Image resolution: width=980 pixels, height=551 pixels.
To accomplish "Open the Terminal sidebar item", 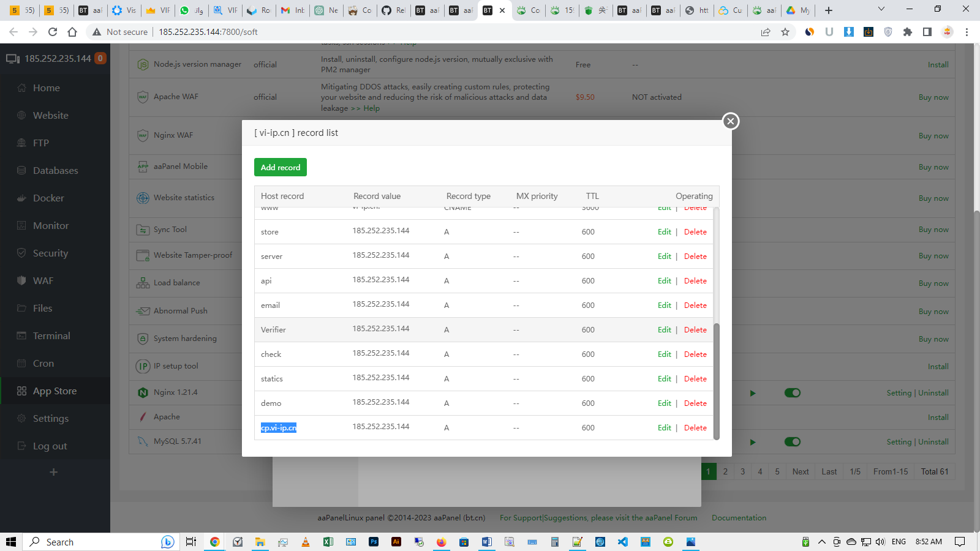I will click(51, 336).
